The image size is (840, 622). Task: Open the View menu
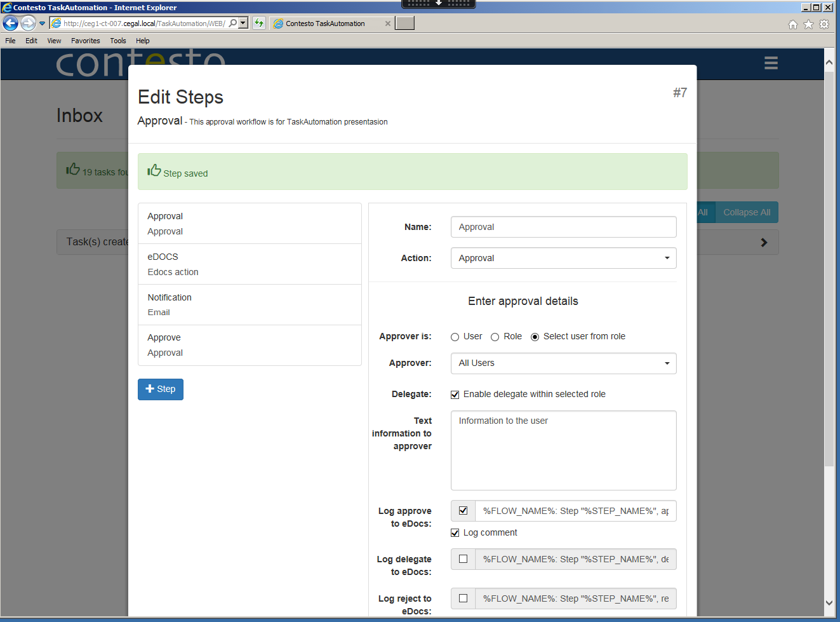coord(54,41)
